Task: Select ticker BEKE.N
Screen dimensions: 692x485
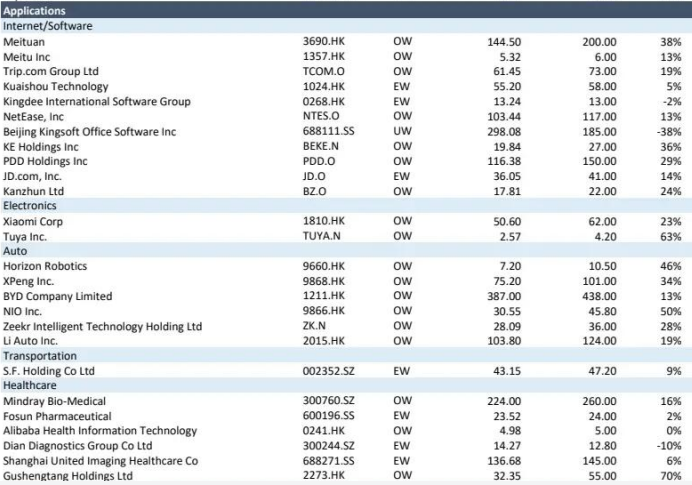Action: click(320, 146)
